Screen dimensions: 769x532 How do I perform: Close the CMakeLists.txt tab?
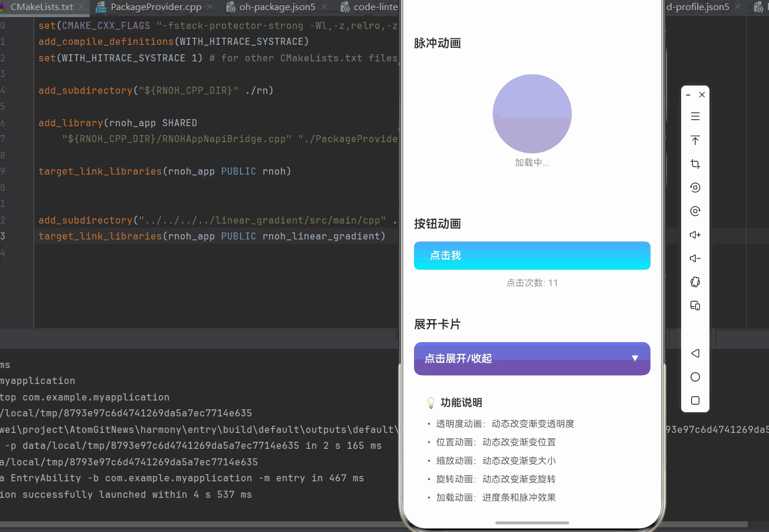(x=82, y=7)
